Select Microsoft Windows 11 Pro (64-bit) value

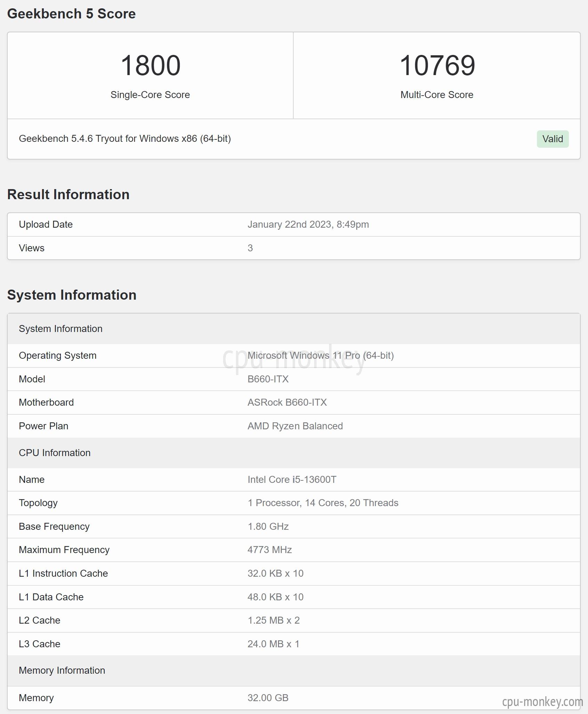tap(321, 356)
